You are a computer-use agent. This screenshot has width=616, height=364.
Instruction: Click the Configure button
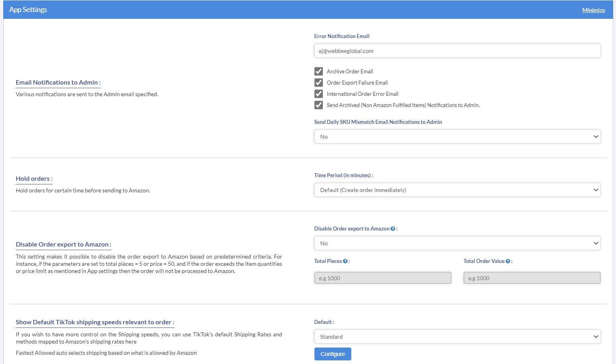332,354
